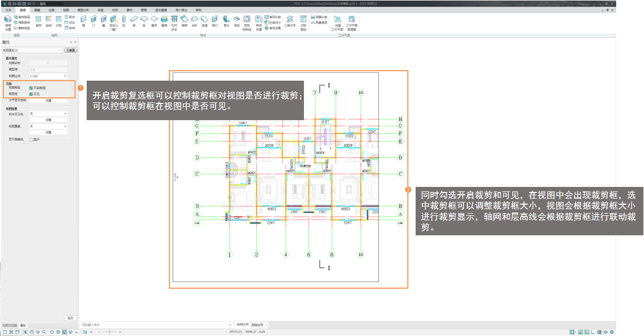Toggle the 裁剪框 可见 checkbox

(31, 94)
